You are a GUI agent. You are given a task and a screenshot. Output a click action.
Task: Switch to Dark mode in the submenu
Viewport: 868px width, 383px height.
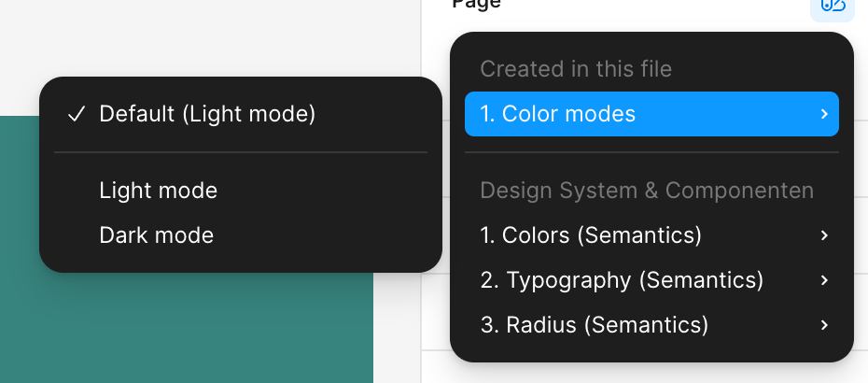[240, 235]
